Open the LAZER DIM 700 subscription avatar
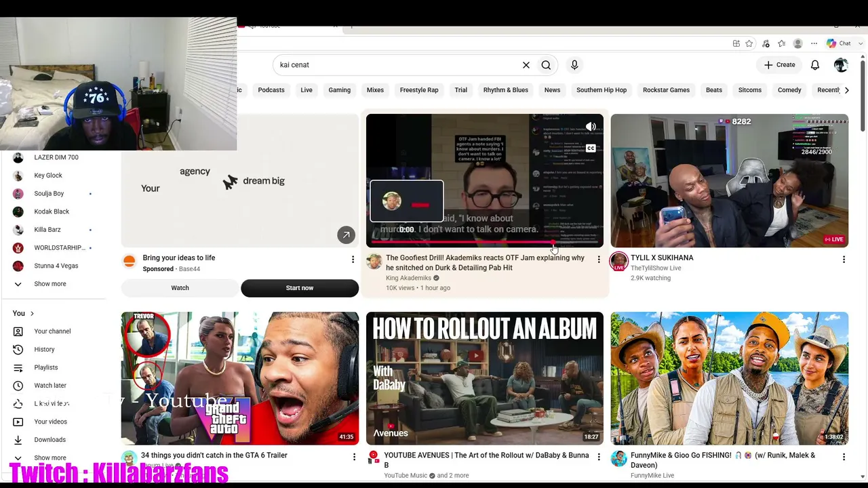Image resolution: width=868 pixels, height=488 pixels. click(x=18, y=157)
